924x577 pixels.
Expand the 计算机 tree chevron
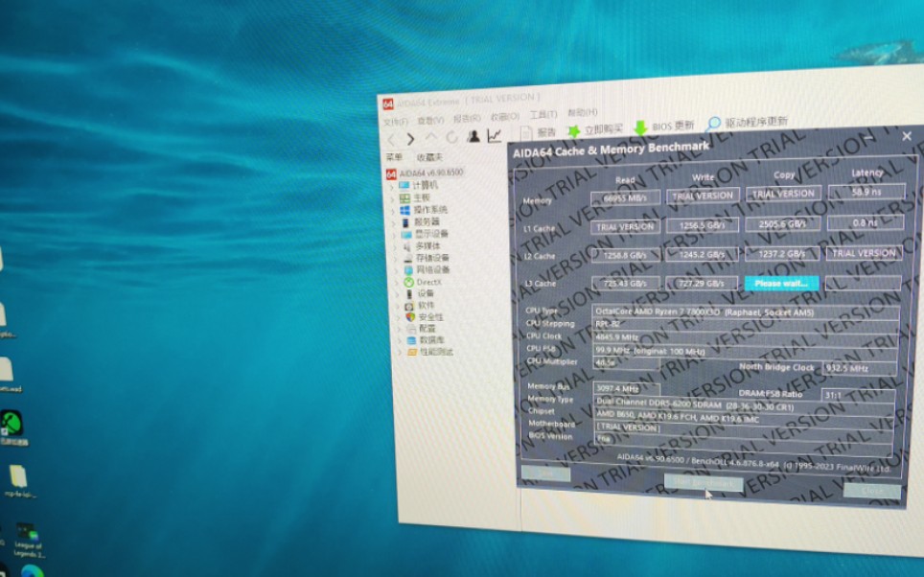391,186
